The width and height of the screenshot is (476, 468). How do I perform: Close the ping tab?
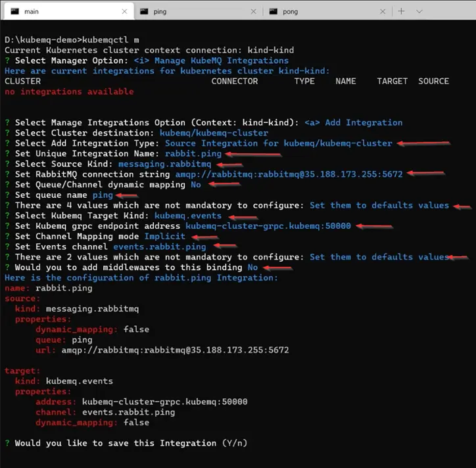tap(254, 12)
